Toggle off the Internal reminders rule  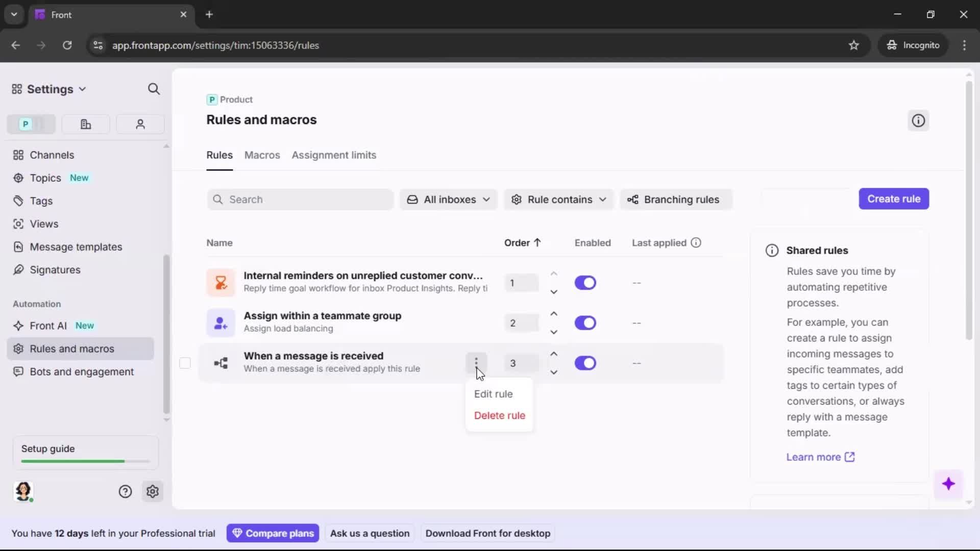(585, 283)
